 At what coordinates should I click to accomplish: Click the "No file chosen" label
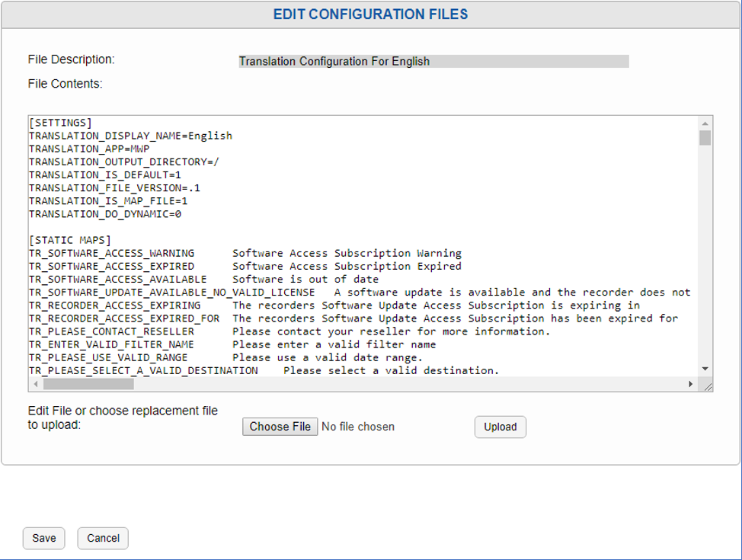coord(358,427)
